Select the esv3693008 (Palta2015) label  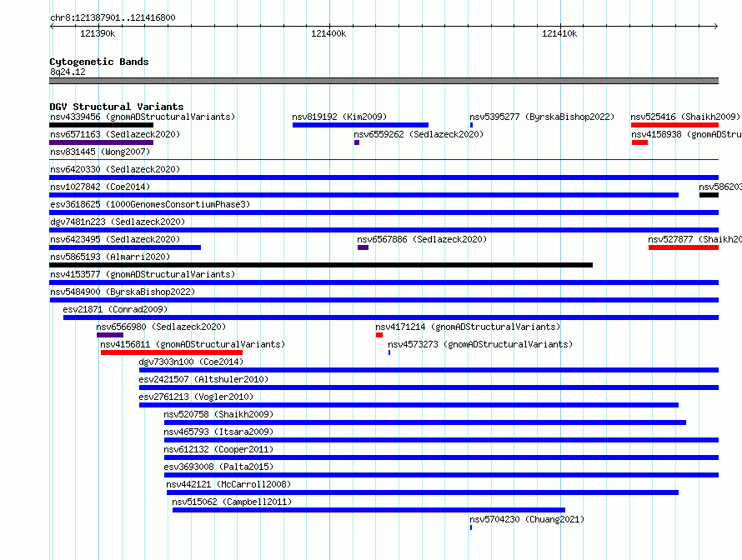(218, 467)
